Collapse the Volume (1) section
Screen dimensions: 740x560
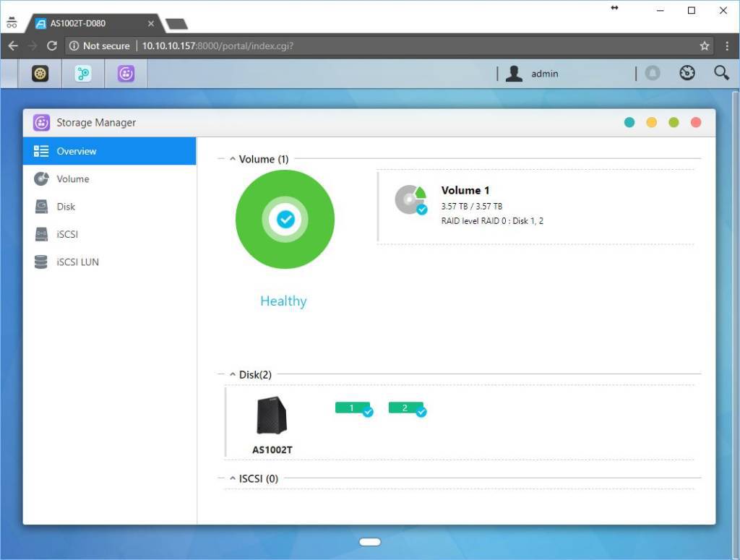233,159
